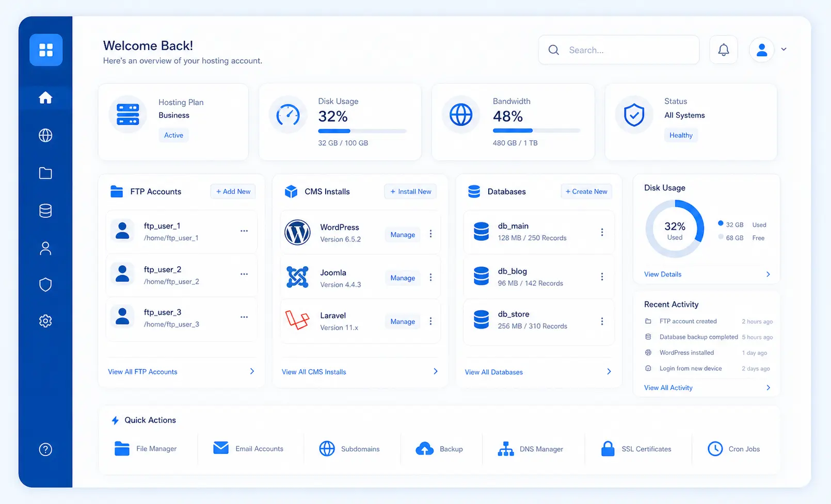The image size is (831, 504).
Task: Click the Status shield check icon
Action: pyautogui.click(x=634, y=115)
